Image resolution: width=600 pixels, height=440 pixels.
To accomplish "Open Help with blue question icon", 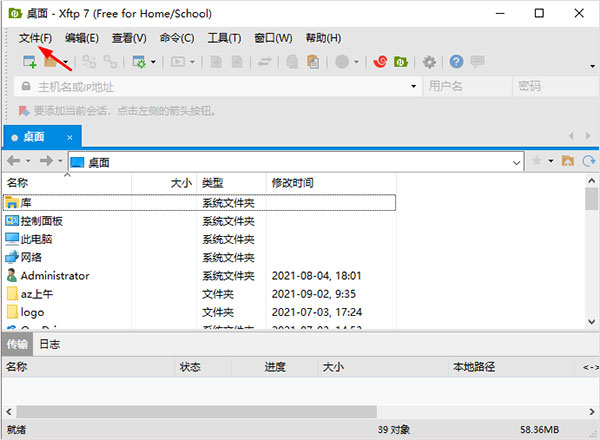I will coord(456,62).
